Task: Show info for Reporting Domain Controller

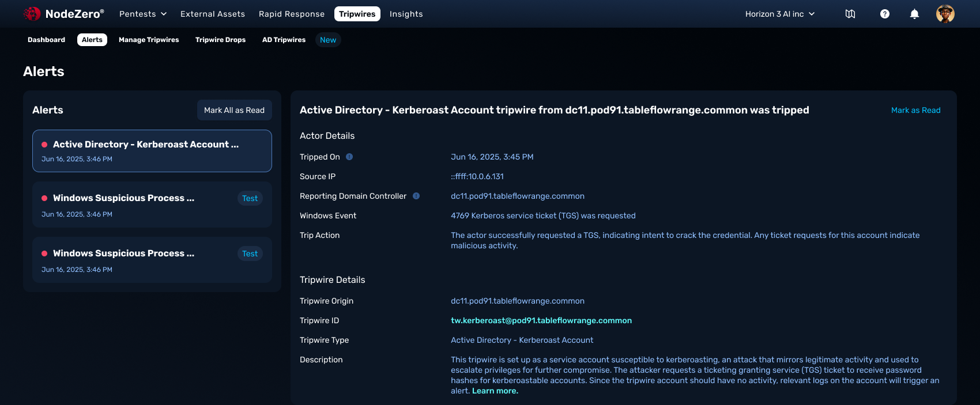Action: coord(416,196)
